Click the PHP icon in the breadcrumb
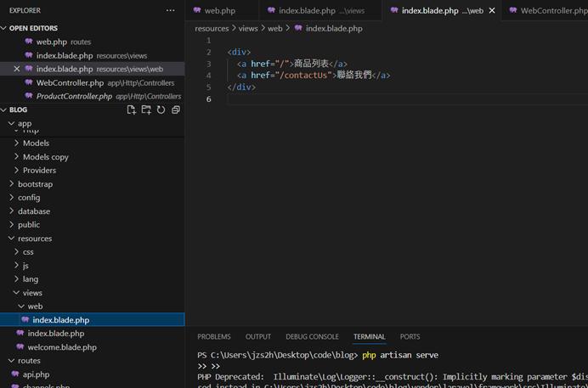 coord(298,28)
